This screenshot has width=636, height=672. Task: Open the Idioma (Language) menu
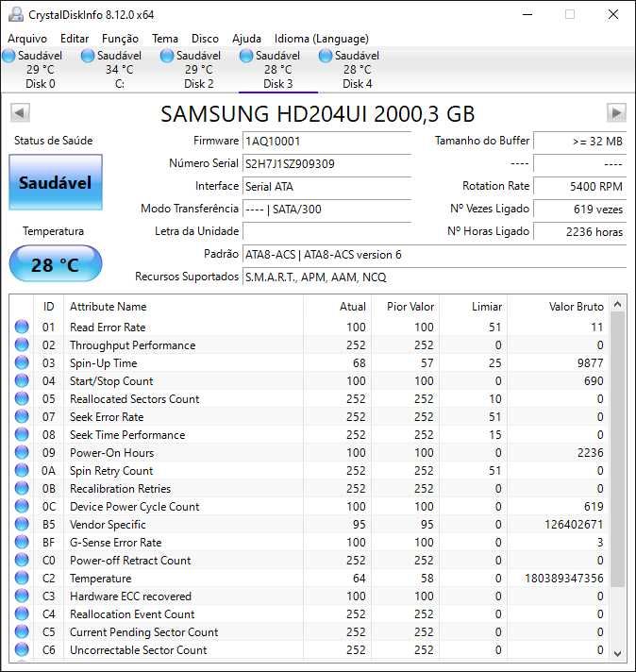tap(322, 39)
